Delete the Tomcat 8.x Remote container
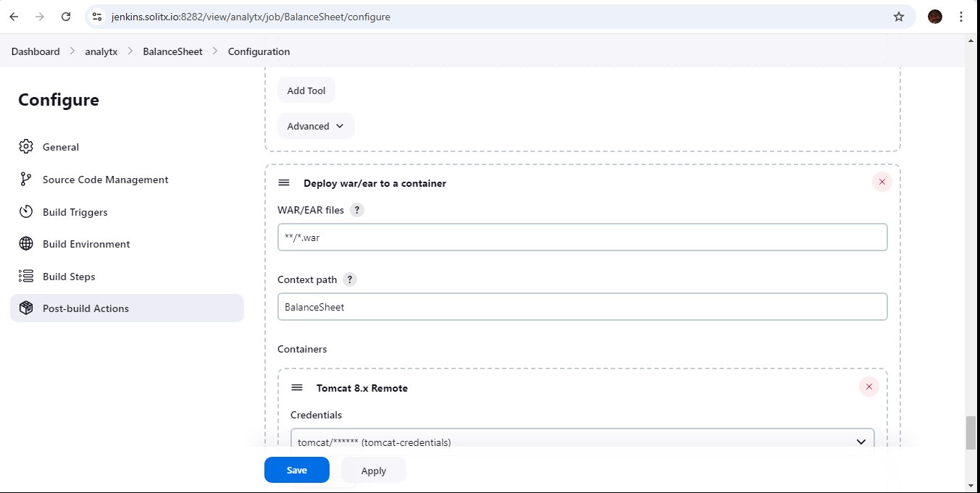The width and height of the screenshot is (980, 493). click(868, 387)
